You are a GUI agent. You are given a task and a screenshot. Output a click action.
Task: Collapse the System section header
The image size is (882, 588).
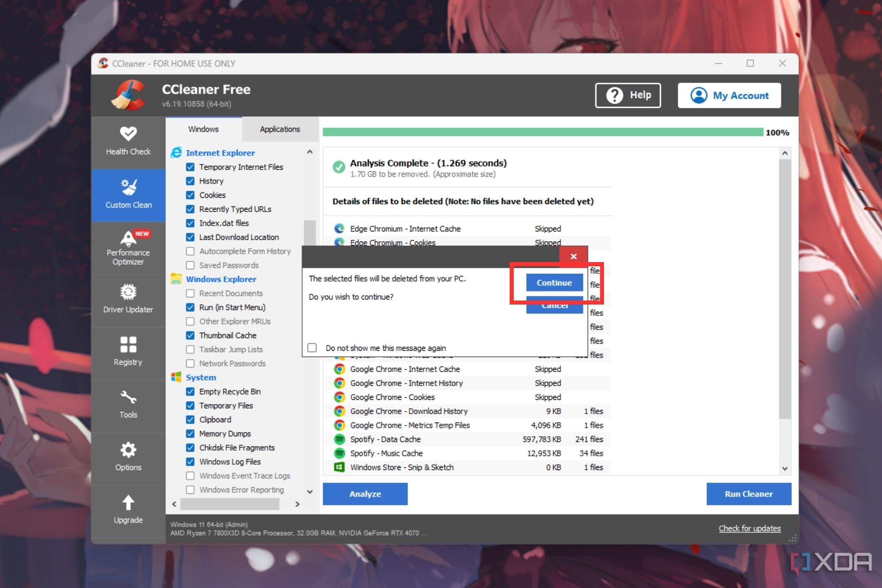point(201,377)
